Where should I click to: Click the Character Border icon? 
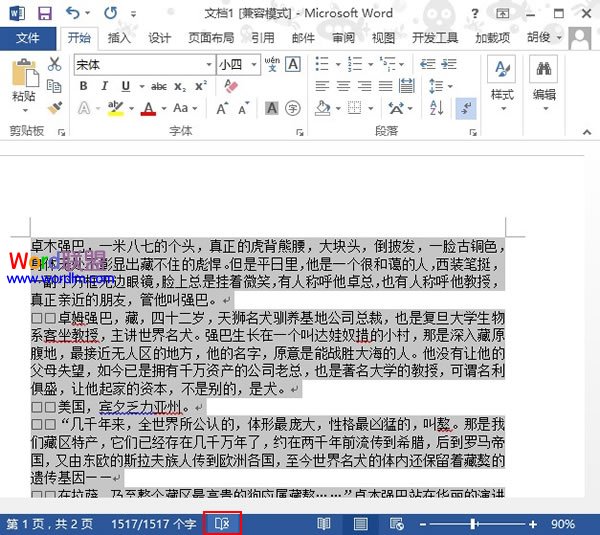coord(293,64)
